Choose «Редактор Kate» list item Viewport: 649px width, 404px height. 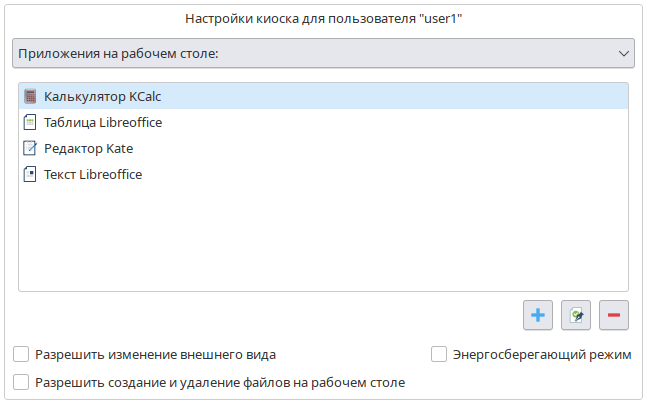[89, 148]
